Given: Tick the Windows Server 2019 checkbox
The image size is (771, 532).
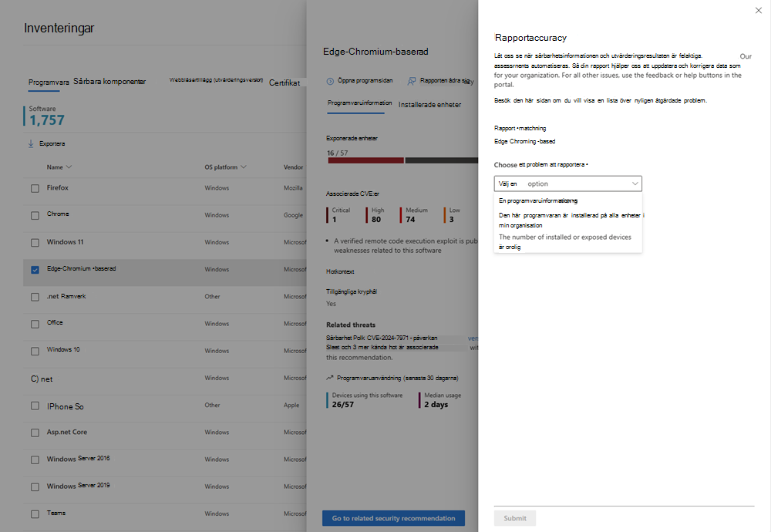Looking at the screenshot, I should click(35, 487).
